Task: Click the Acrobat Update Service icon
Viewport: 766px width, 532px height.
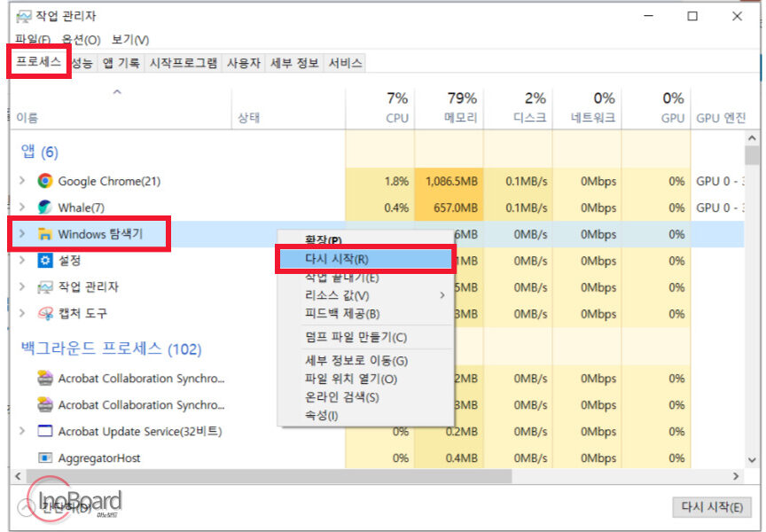Action: tap(45, 432)
